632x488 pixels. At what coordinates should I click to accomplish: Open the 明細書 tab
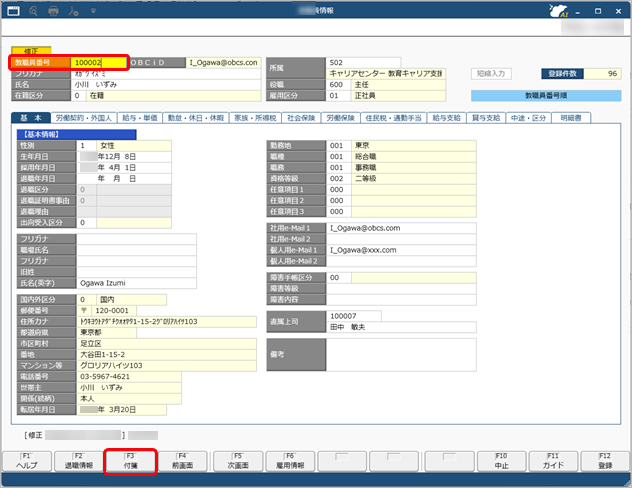[575, 118]
